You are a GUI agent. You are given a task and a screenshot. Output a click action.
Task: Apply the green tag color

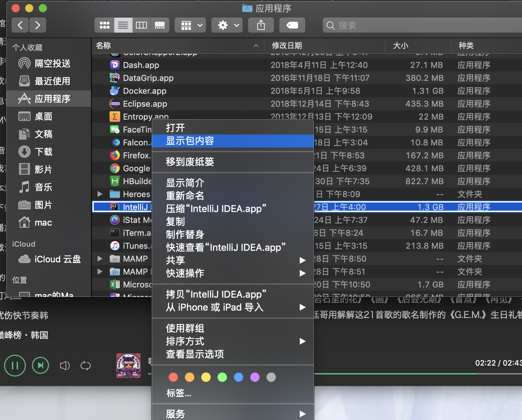click(x=222, y=377)
